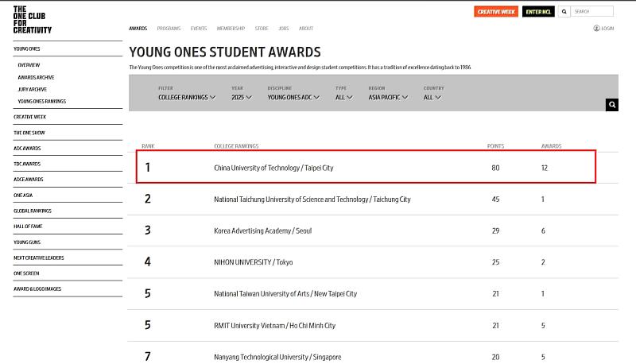
Task: Open ADCE Awards sidebar link
Action: point(29,179)
